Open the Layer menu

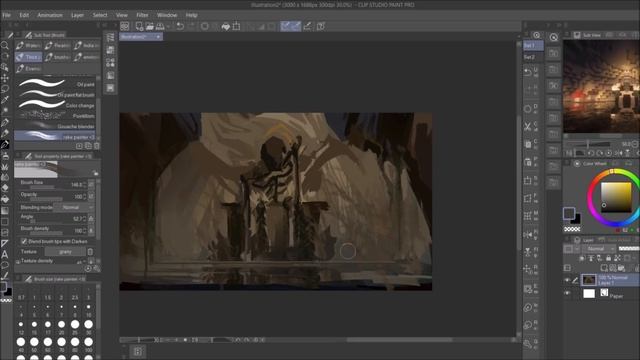click(x=78, y=15)
